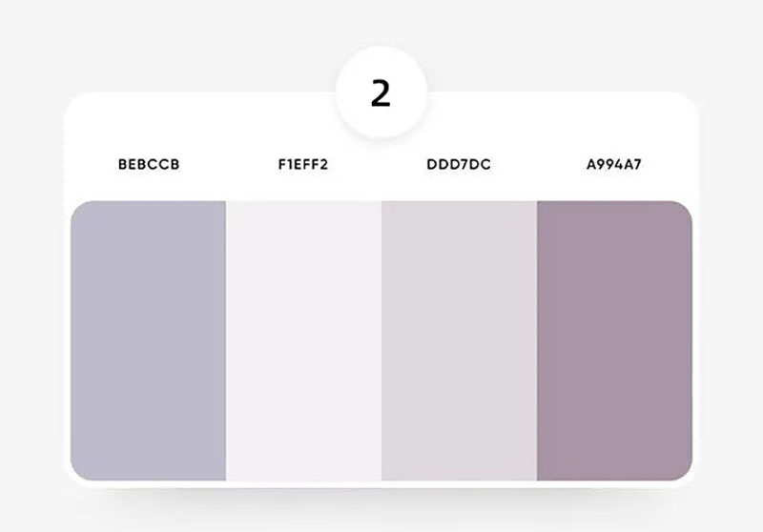The width and height of the screenshot is (763, 532).
Task: Click the hex label above the lightest swatch
Action: coord(303,165)
